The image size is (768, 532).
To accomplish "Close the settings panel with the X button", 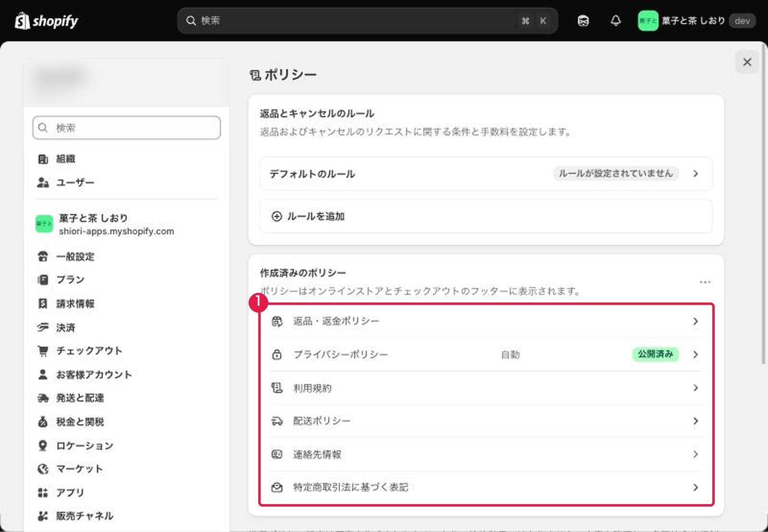I will pos(747,62).
